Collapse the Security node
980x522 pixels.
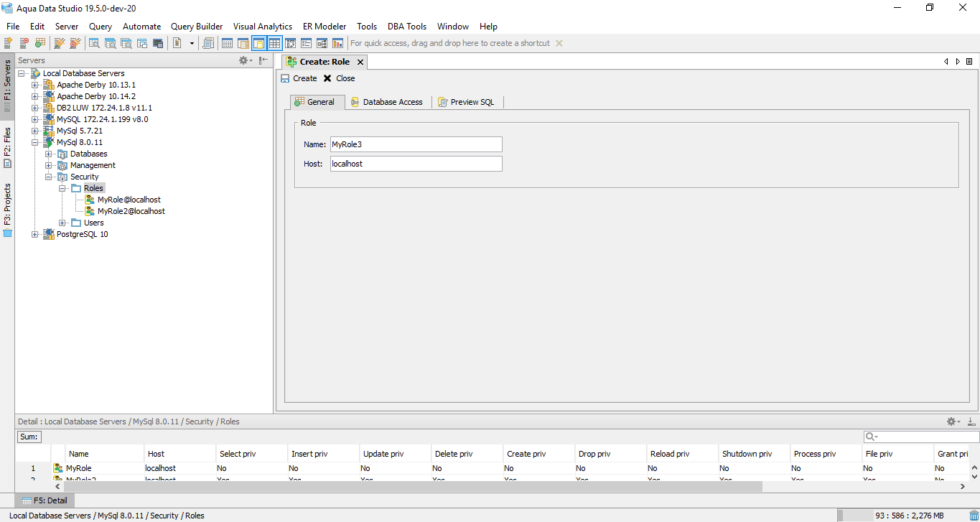click(48, 177)
